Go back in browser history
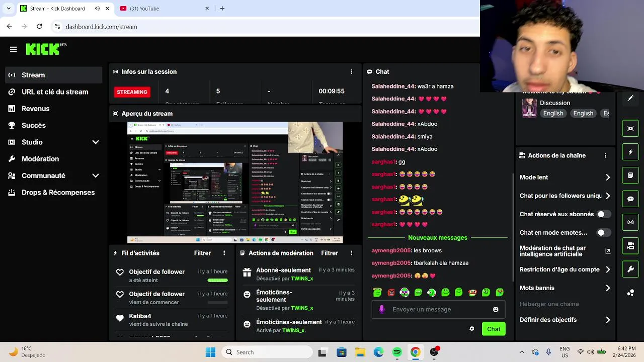The image size is (644, 362). coord(10,27)
